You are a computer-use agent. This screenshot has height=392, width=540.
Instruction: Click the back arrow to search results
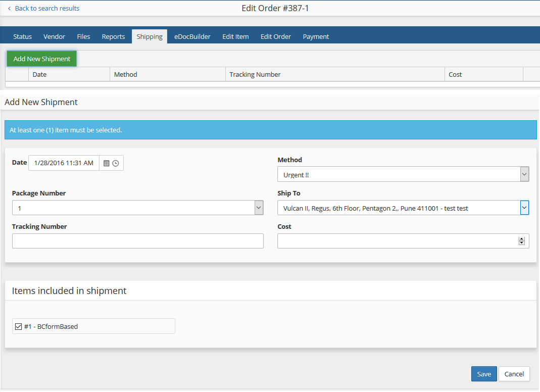(x=9, y=9)
